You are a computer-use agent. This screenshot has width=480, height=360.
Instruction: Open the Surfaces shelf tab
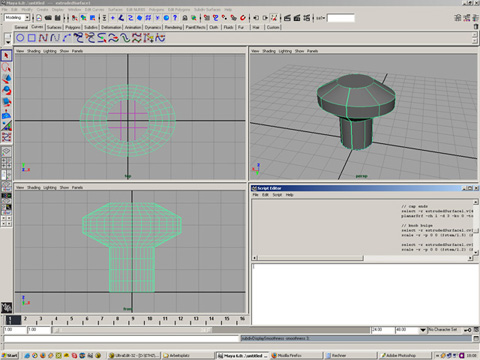[x=54, y=27]
